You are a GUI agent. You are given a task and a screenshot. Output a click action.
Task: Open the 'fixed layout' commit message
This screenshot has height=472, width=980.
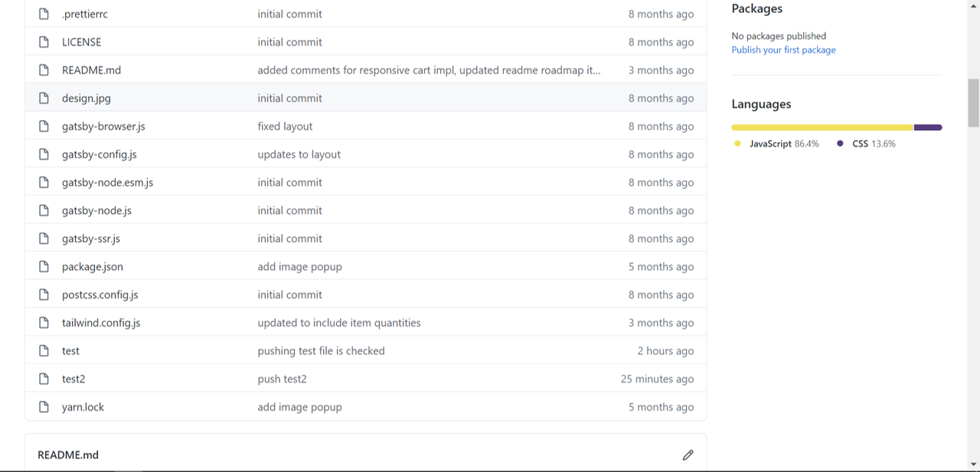(x=285, y=126)
